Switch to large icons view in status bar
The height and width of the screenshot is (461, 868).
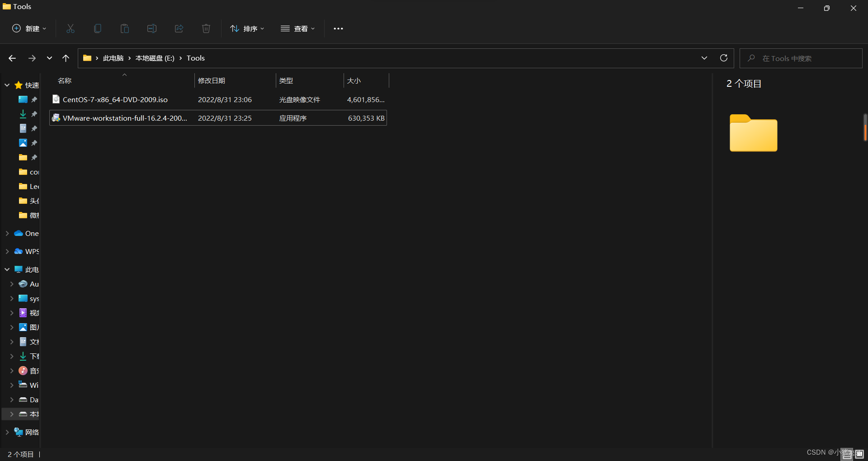[859, 454]
